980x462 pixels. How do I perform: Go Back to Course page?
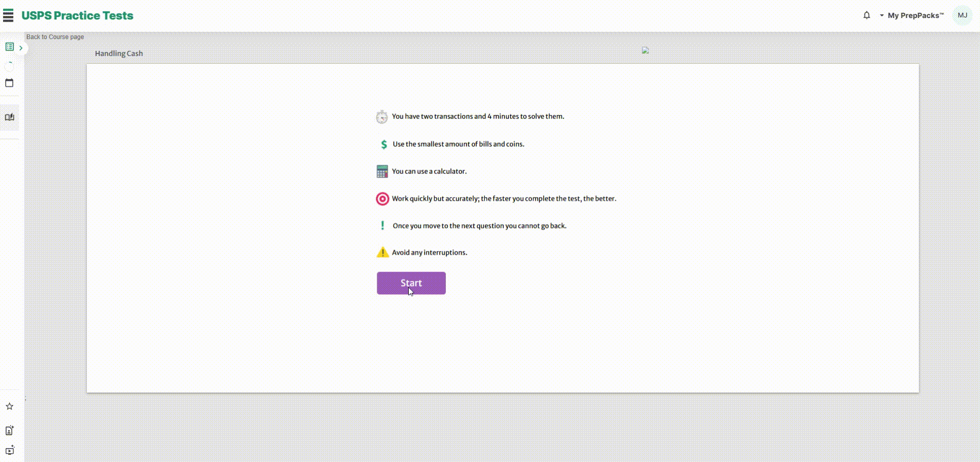point(55,37)
